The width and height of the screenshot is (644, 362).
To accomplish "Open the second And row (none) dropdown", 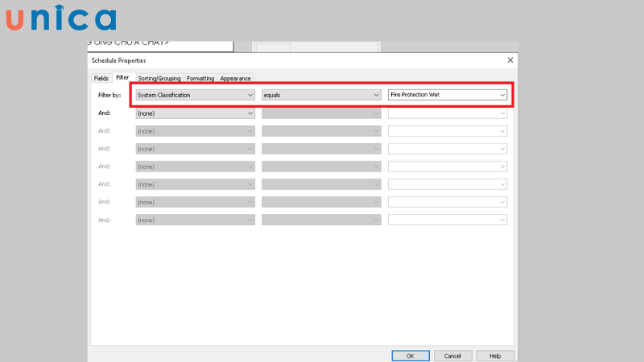I will [x=195, y=131].
